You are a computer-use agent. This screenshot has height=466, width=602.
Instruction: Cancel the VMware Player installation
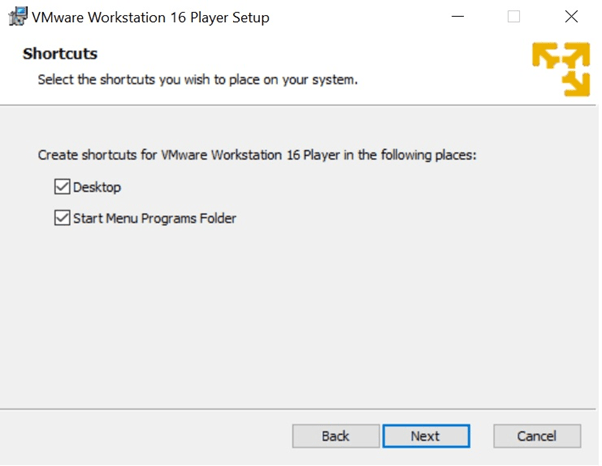pos(537,436)
